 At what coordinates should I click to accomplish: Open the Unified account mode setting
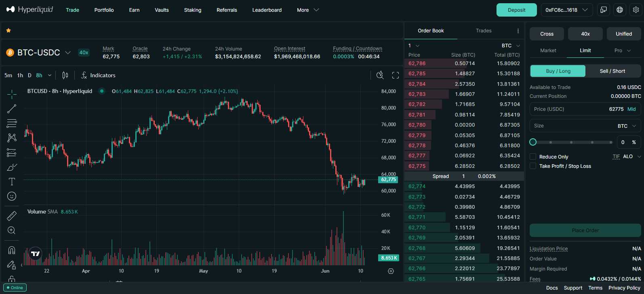(x=624, y=34)
